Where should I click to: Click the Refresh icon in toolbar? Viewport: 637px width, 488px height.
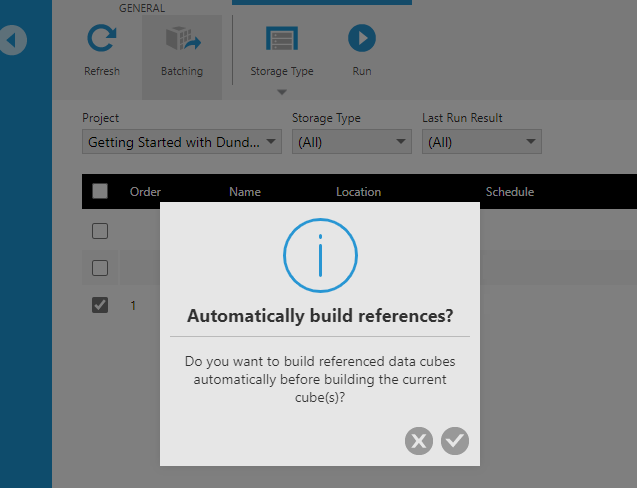(102, 38)
